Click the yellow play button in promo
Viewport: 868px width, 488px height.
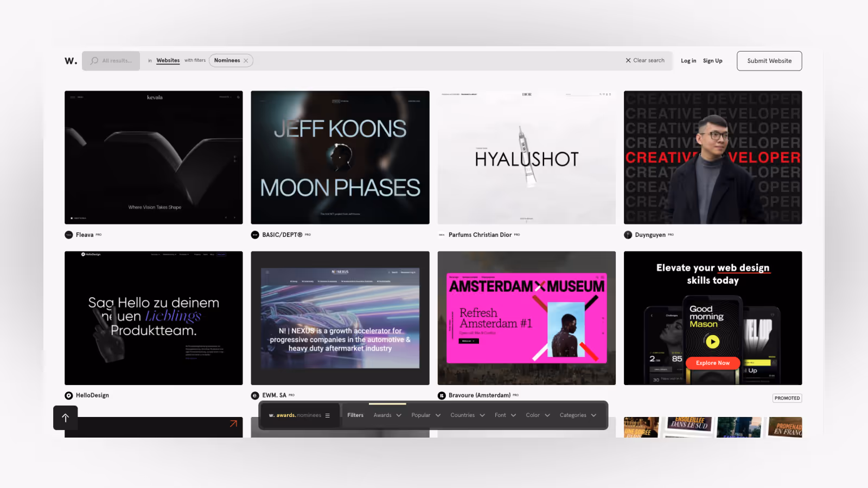[712, 342]
